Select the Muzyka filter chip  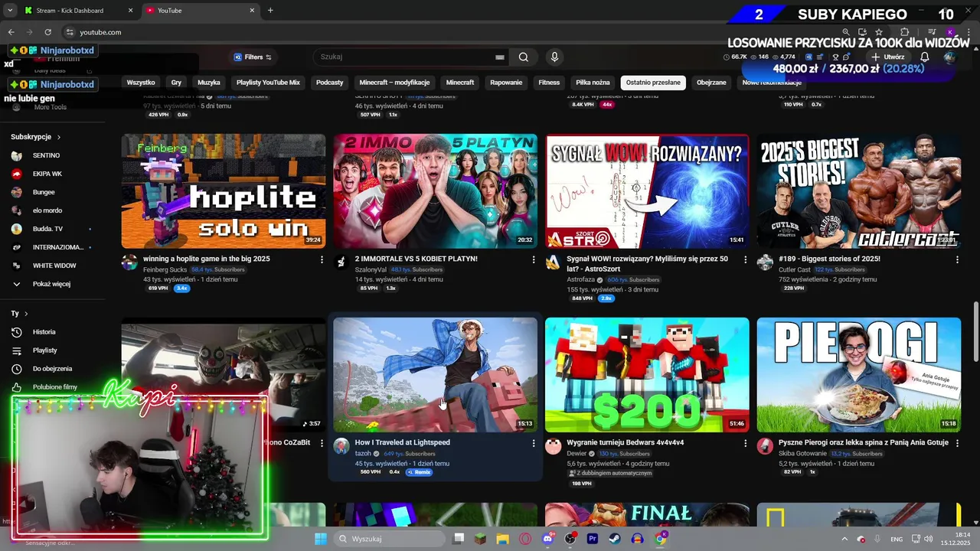click(208, 83)
